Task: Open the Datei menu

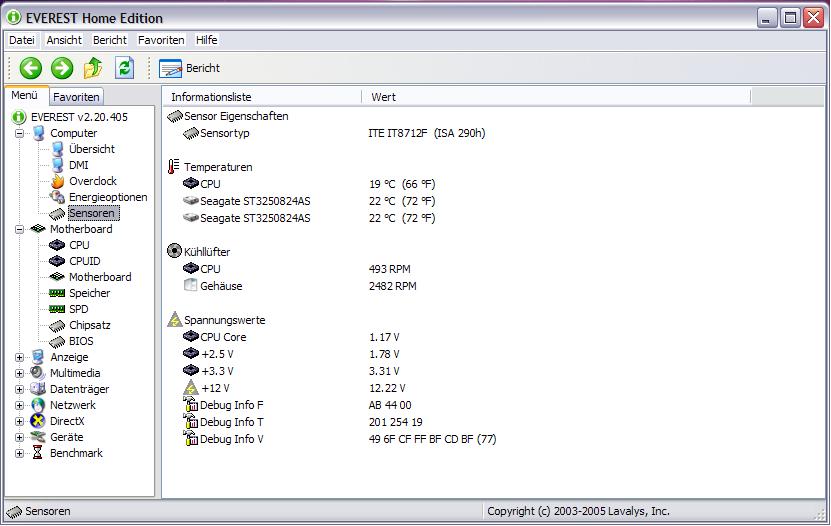Action: click(22, 40)
